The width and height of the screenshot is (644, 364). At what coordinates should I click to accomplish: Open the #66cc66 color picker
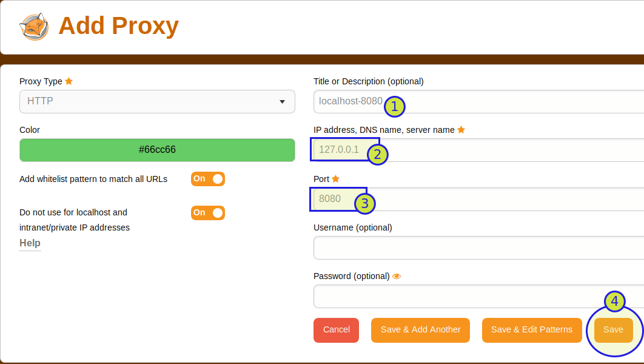point(157,150)
